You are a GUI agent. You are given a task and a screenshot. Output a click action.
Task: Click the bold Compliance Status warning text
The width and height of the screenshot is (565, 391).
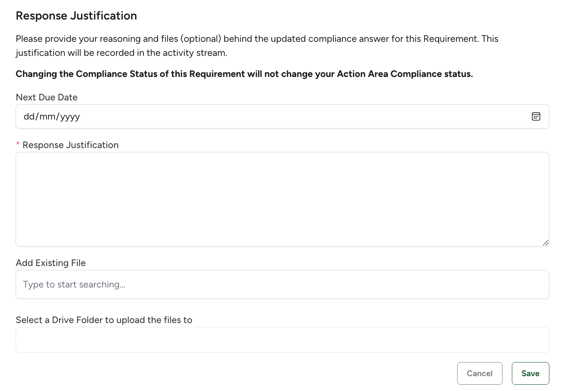point(244,74)
